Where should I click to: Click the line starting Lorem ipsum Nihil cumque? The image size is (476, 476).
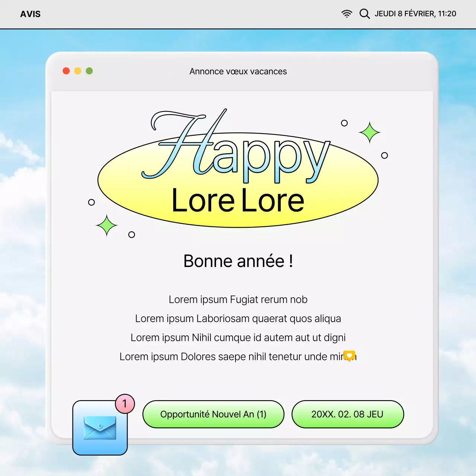click(238, 338)
